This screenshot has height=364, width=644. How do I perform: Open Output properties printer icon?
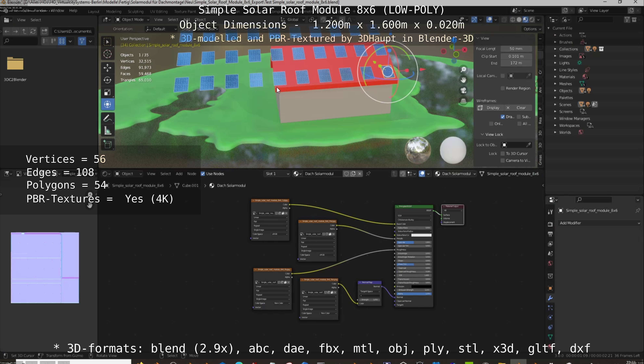(x=550, y=234)
